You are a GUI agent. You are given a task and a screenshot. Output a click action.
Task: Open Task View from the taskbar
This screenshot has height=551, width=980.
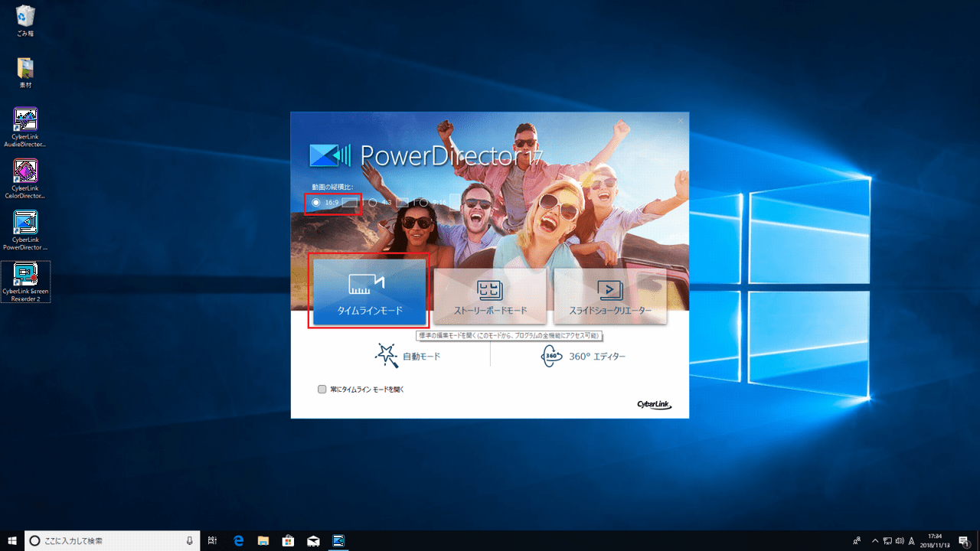212,540
